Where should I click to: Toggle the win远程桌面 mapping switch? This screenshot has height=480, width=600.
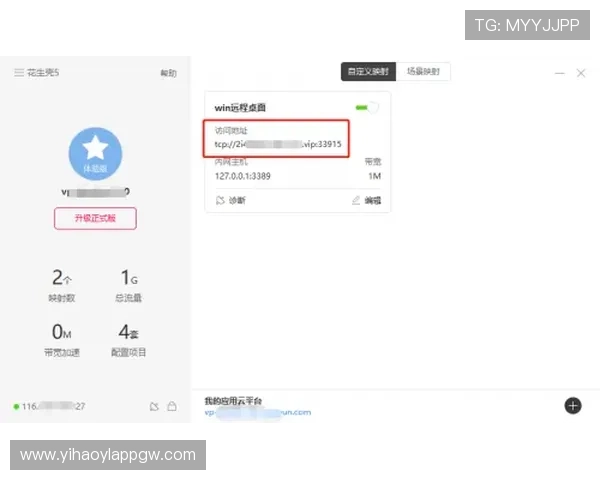tap(367, 108)
